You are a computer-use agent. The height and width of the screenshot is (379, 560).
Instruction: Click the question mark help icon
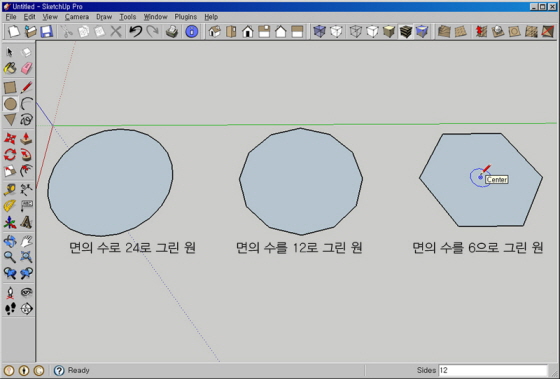[x=59, y=370]
